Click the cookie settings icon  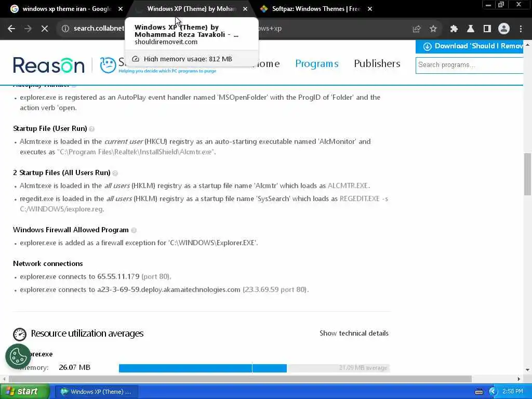pos(18,356)
